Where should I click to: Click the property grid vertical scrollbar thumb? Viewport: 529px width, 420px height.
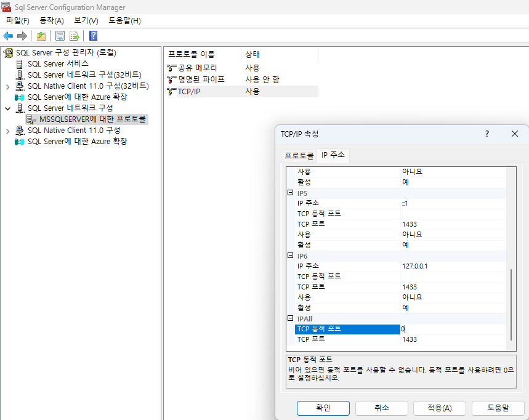[511, 305]
